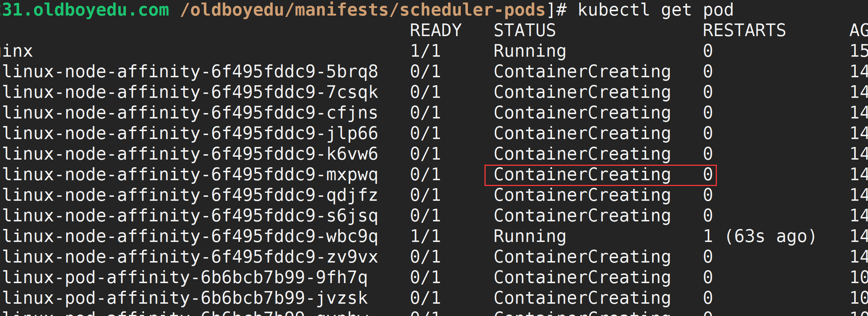Select the pod name ending in qdjfz
Screen dimensions: 868x316
tap(190, 195)
